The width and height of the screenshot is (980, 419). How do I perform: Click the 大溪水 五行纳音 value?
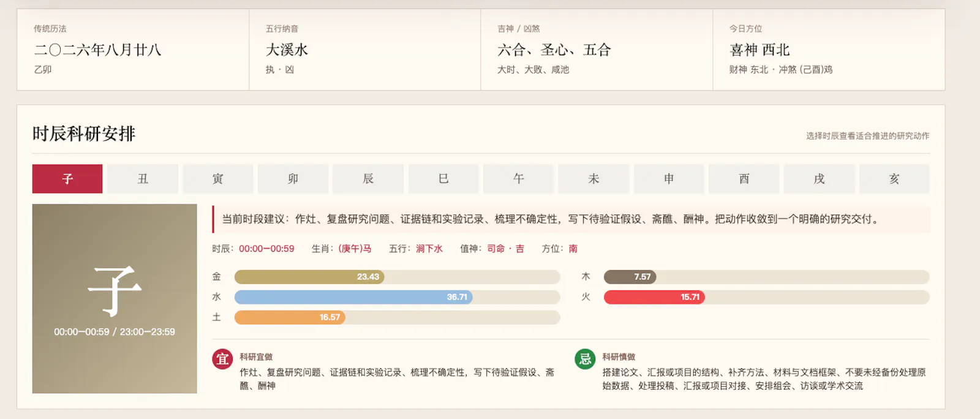coord(287,50)
